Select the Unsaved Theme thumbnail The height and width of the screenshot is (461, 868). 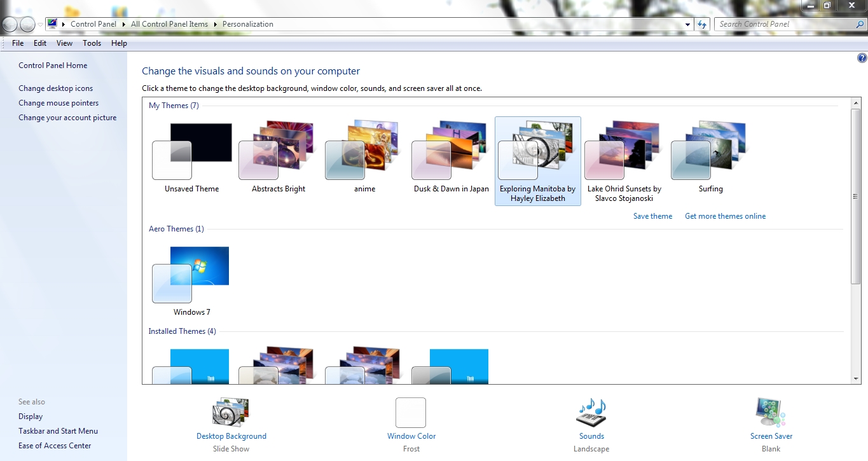coord(191,151)
